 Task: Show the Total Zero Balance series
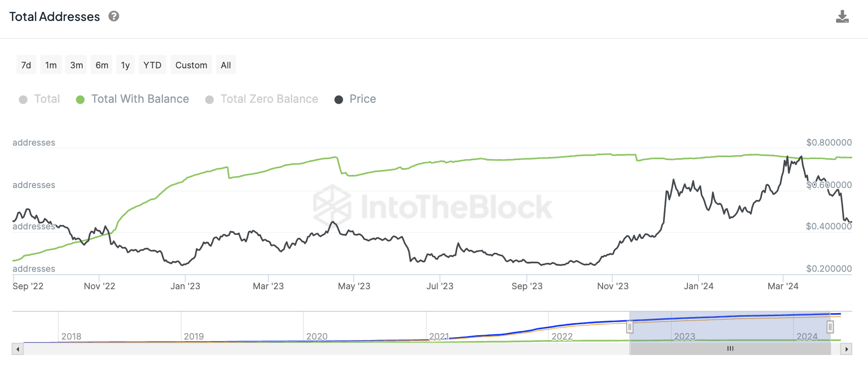click(x=261, y=99)
